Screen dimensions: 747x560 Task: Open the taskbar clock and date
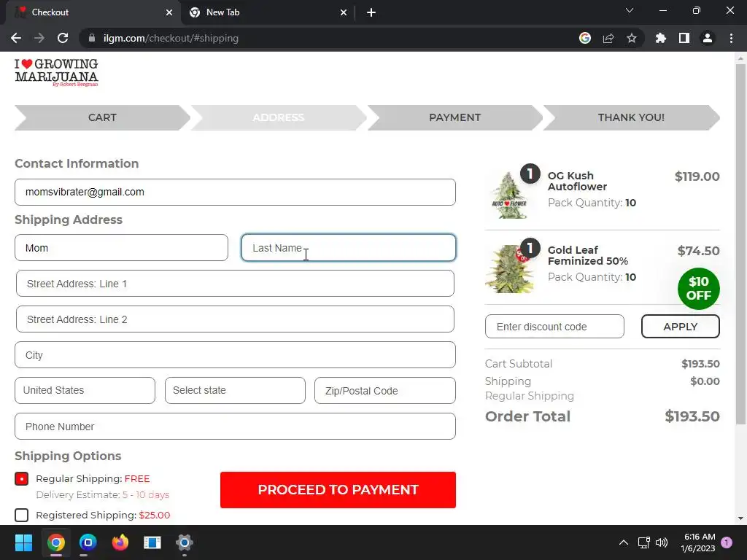pyautogui.click(x=698, y=542)
